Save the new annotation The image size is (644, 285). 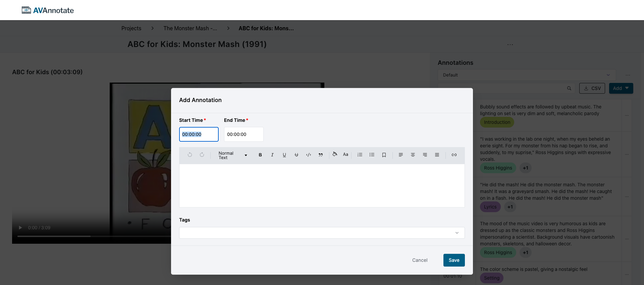pyautogui.click(x=454, y=260)
